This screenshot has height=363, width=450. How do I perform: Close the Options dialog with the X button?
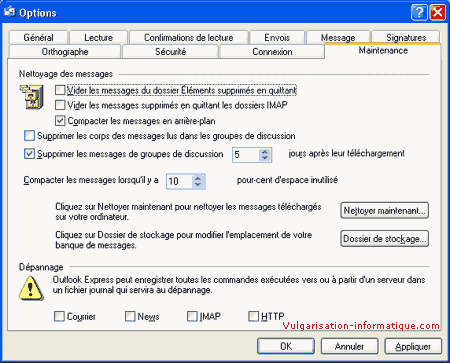pos(438,13)
